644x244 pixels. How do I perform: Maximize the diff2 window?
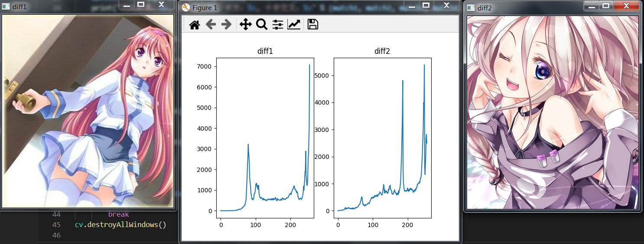(x=606, y=5)
